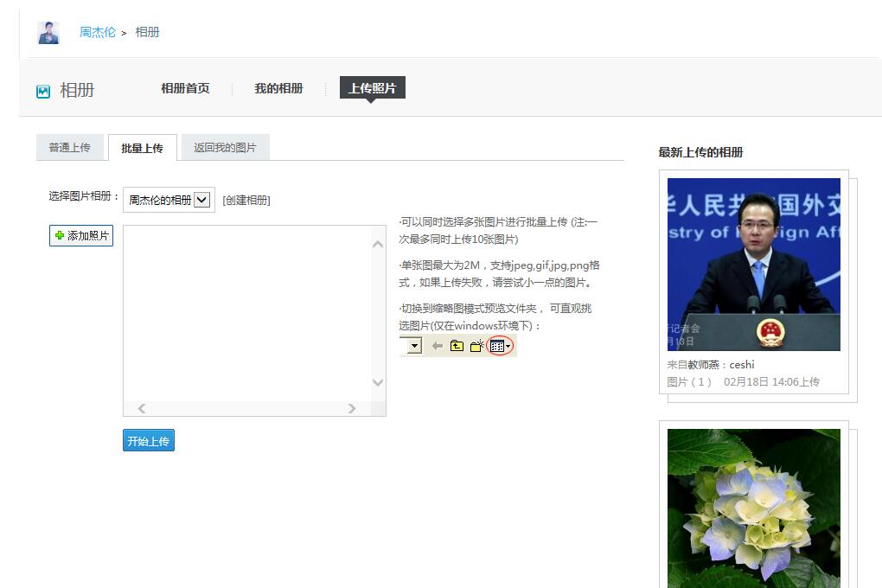Open the 周杰伦的相册 album dropdown
This screenshot has height=588, width=882.
click(169, 200)
